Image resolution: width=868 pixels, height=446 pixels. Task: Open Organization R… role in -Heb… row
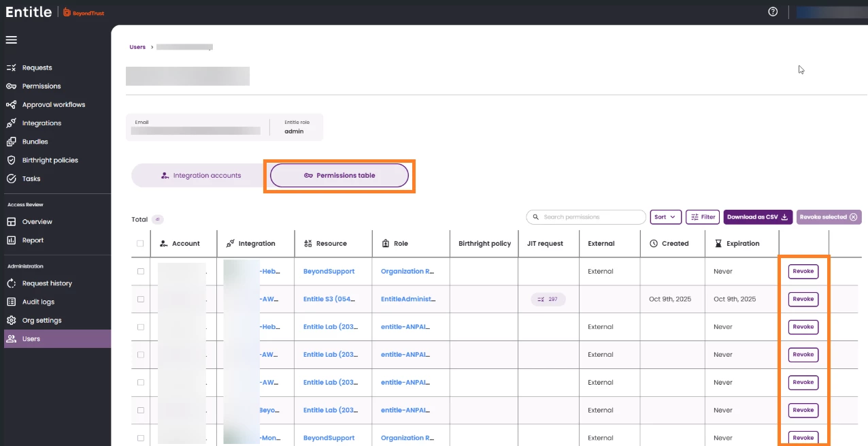[407, 271]
